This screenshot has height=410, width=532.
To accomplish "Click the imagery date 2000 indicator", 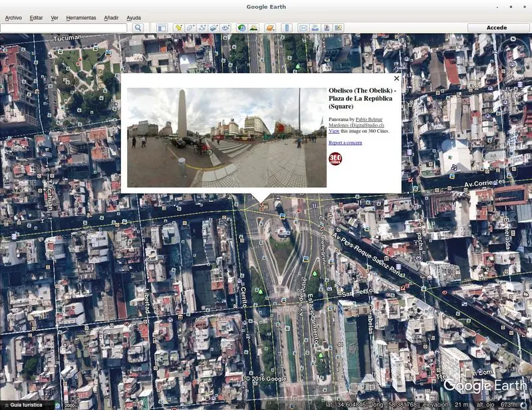I will 70,405.
